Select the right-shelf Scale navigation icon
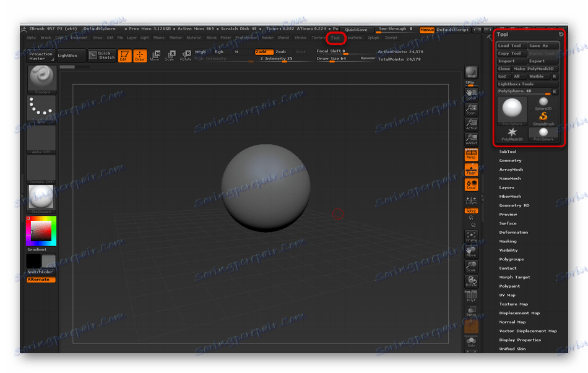 point(472,267)
